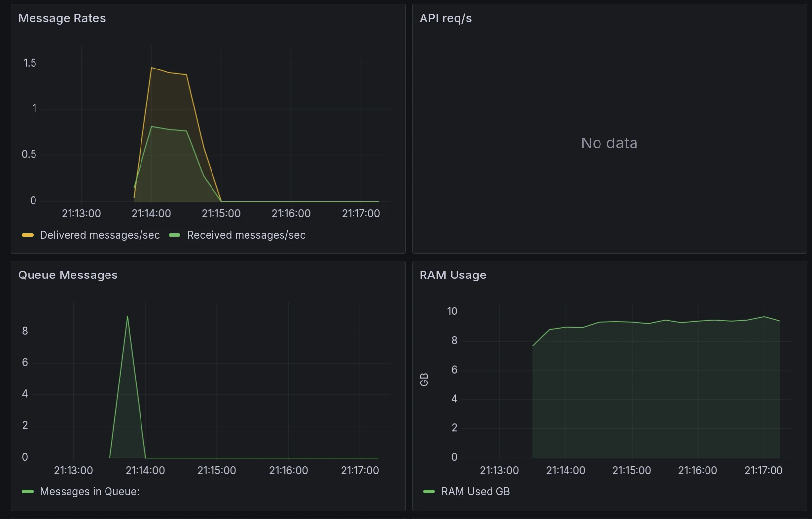Image resolution: width=812 pixels, height=519 pixels.
Task: Click the peak of the yellow Delivered line
Action: 151,68
